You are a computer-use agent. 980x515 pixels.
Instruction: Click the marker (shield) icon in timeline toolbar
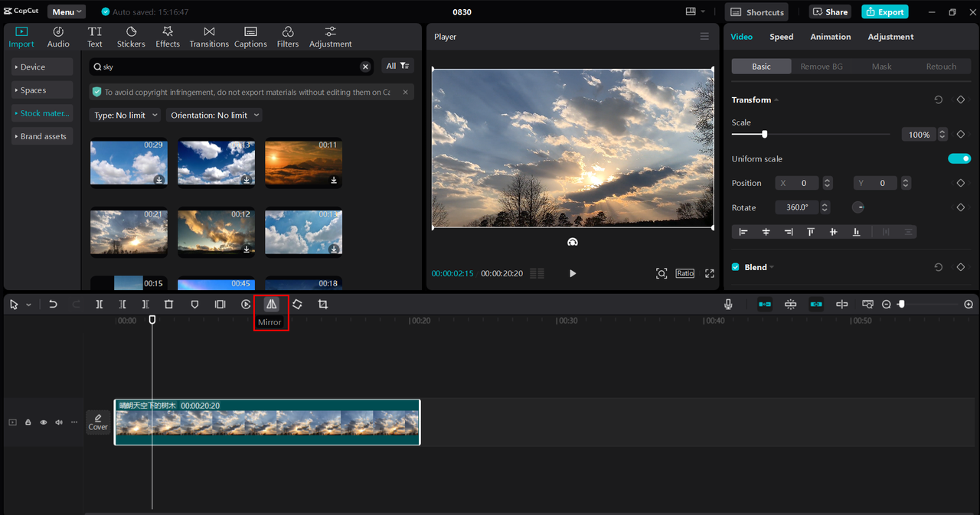[194, 304]
